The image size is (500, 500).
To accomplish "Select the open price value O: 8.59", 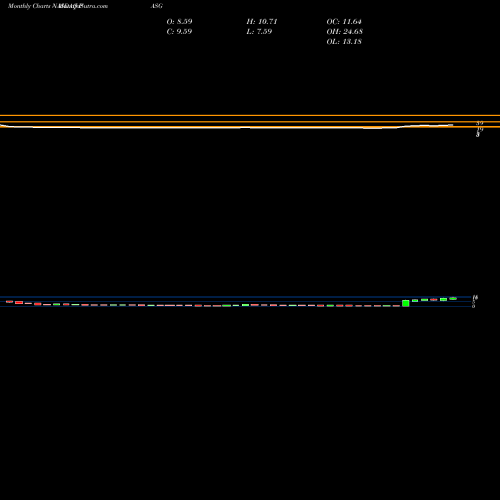I will pyautogui.click(x=179, y=21).
